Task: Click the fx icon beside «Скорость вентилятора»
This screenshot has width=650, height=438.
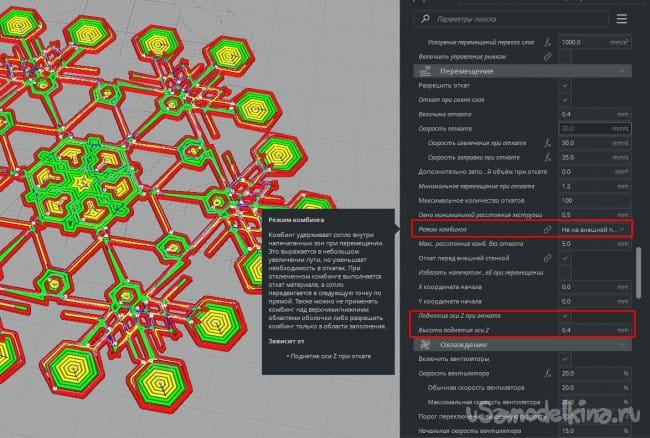Action: pyautogui.click(x=548, y=374)
